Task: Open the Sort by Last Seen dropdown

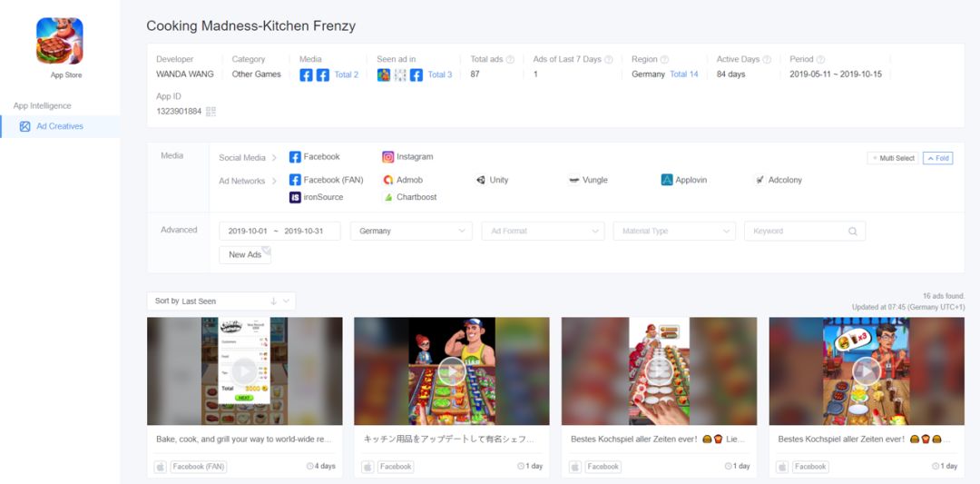Action: (221, 301)
